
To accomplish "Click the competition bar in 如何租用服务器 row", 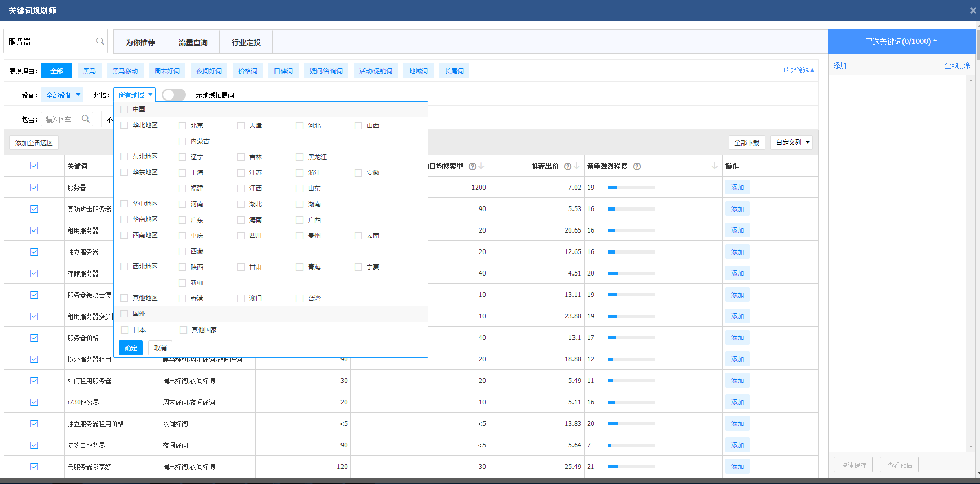I will [632, 381].
